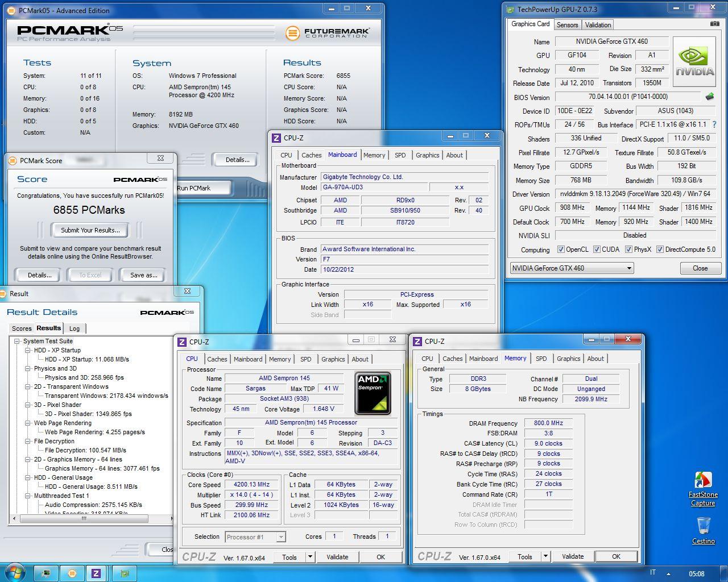
Task: Click Details... button in PCMark main window
Action: coord(237,160)
